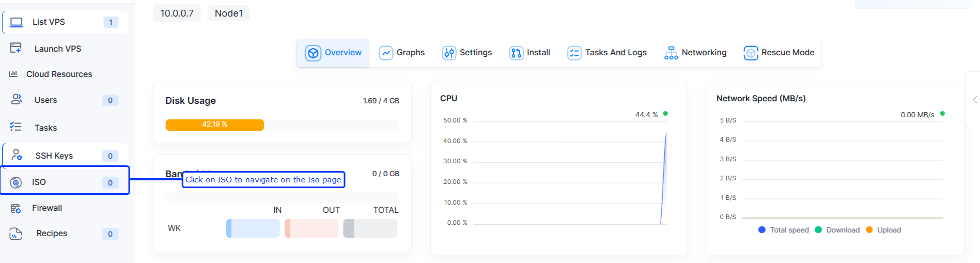Viewport: 980px width, 263px height.
Task: Click the Launch VPS sidebar icon
Action: click(x=15, y=49)
